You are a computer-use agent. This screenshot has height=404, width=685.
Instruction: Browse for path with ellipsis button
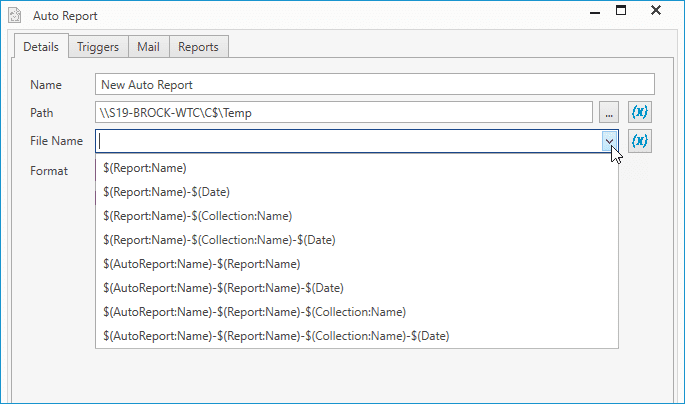609,113
